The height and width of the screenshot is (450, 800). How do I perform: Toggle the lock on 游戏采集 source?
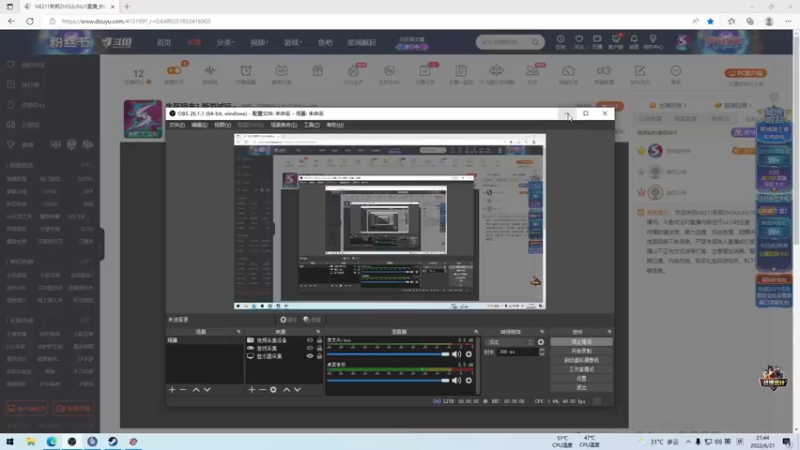319,348
